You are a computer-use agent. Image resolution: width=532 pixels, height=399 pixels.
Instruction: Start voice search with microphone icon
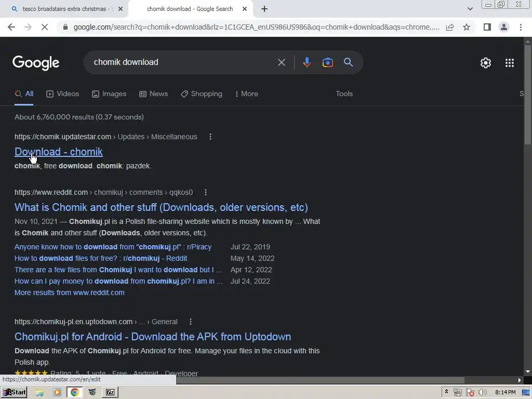coord(307,62)
